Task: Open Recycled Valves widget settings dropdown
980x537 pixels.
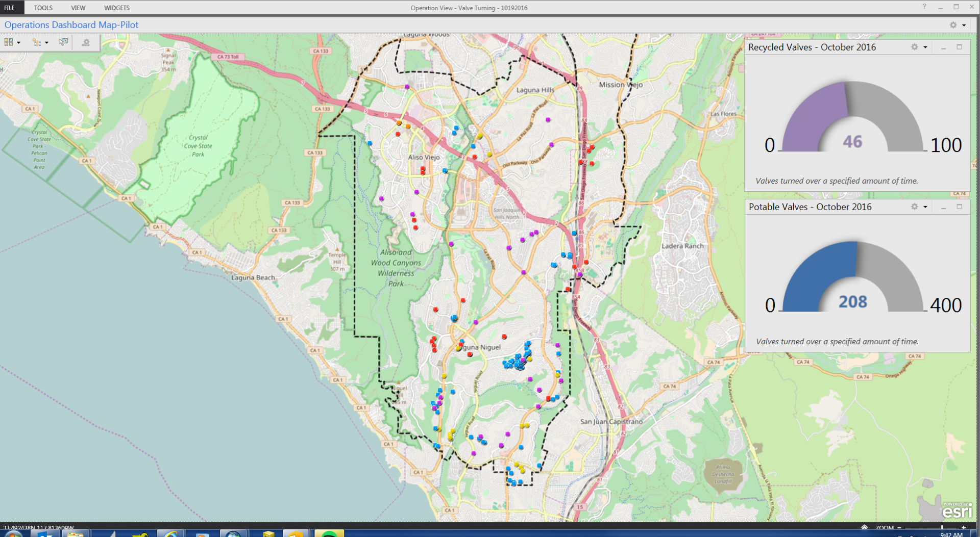Action: [919, 47]
